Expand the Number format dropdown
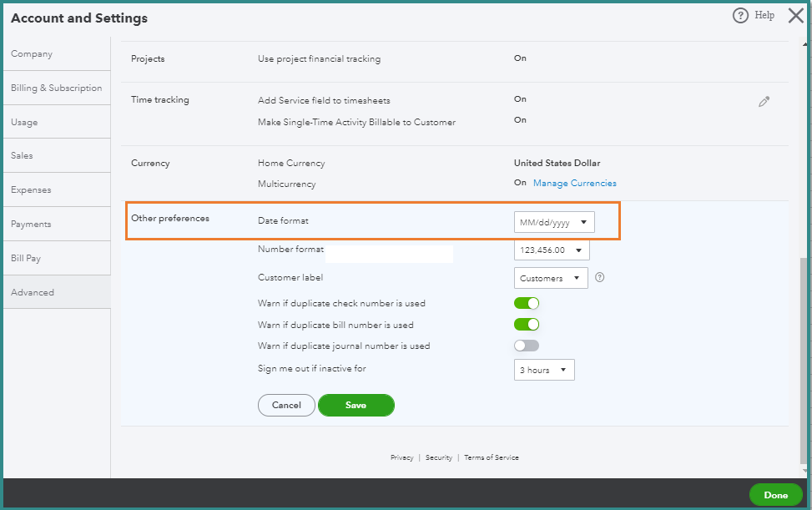This screenshot has width=812, height=510. click(x=552, y=250)
